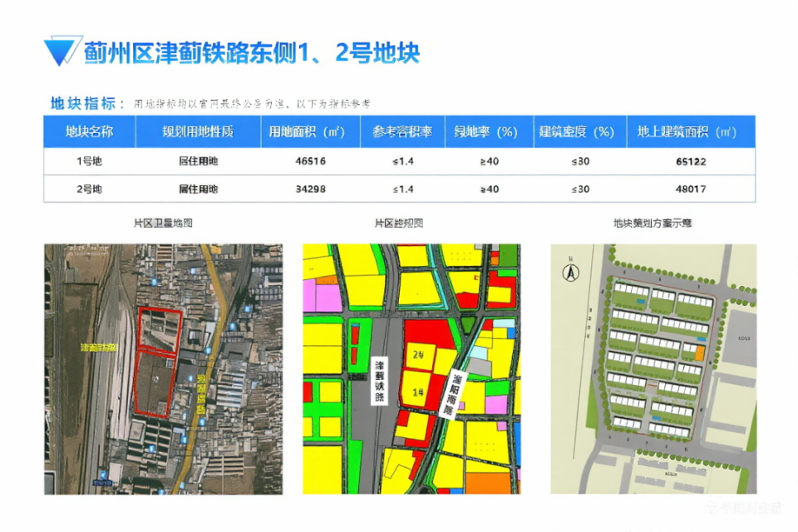The width and height of the screenshot is (798, 532).
Task: Click the building area value 65122
Action: (x=691, y=161)
